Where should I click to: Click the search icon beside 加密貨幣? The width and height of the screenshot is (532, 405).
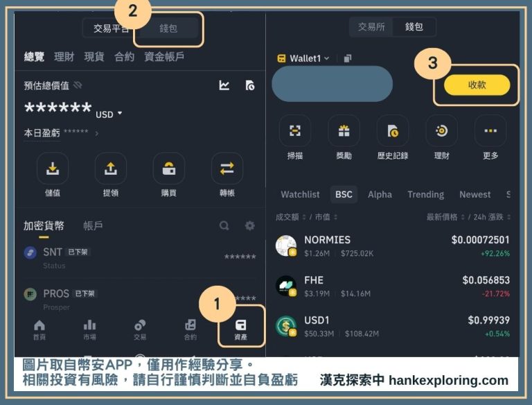(224, 226)
